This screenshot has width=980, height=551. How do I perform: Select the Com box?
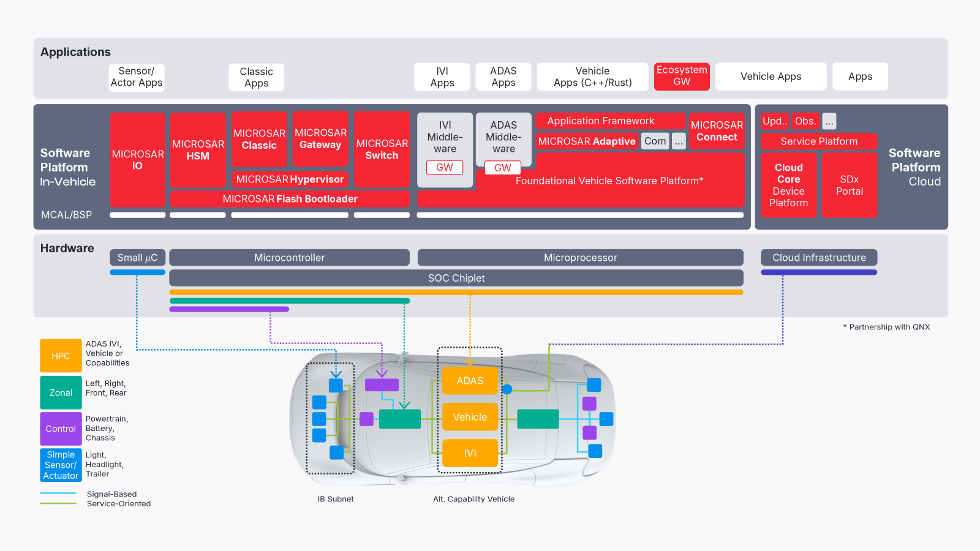coord(655,141)
